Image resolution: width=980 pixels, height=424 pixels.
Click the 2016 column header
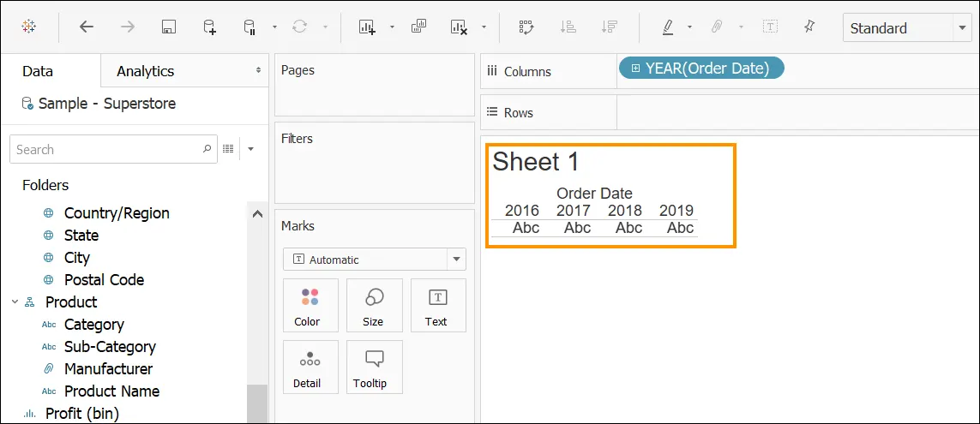click(x=522, y=211)
